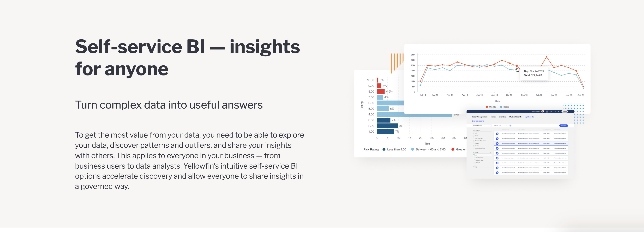Select the Recent filter under My Content
Image resolution: width=644 pixels, height=232 pixels.
click(477, 144)
